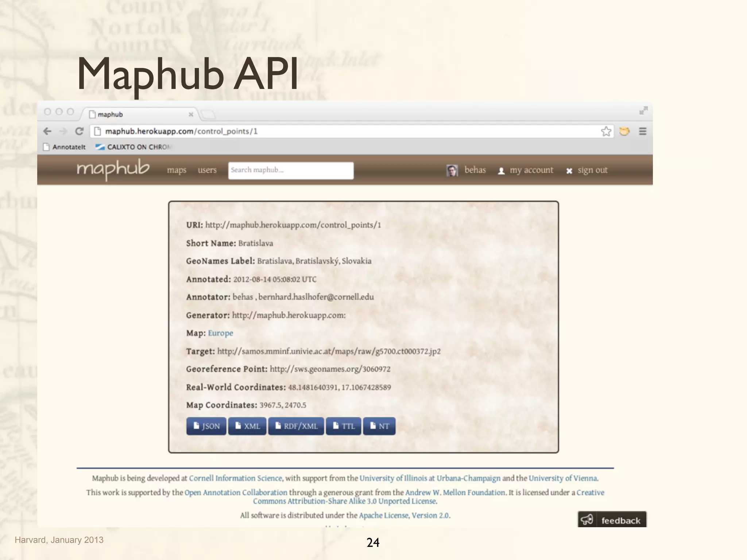
Task: Open the CALIXTO ON CHROME bookmark
Action: (x=133, y=147)
